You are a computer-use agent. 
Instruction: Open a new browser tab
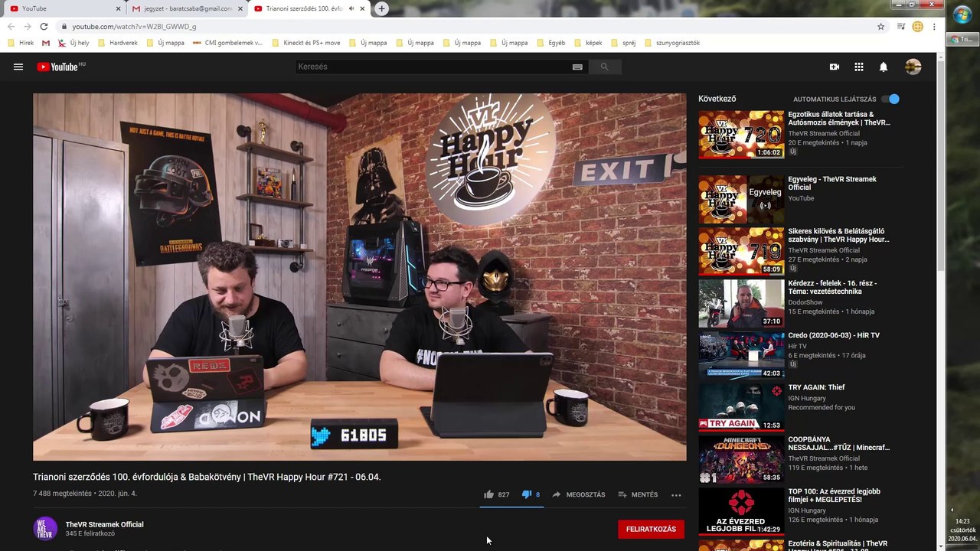pyautogui.click(x=381, y=8)
